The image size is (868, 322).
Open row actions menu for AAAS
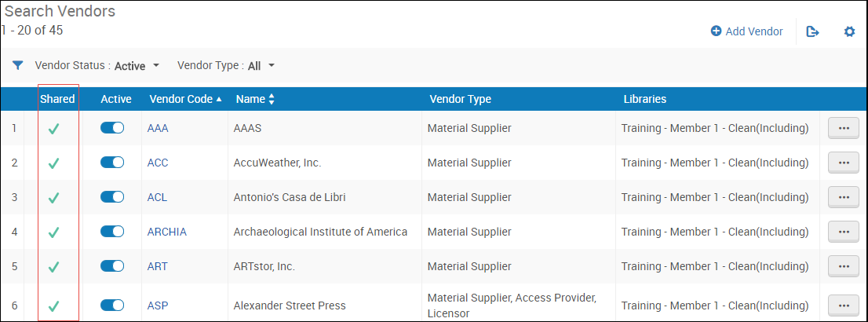pos(844,128)
